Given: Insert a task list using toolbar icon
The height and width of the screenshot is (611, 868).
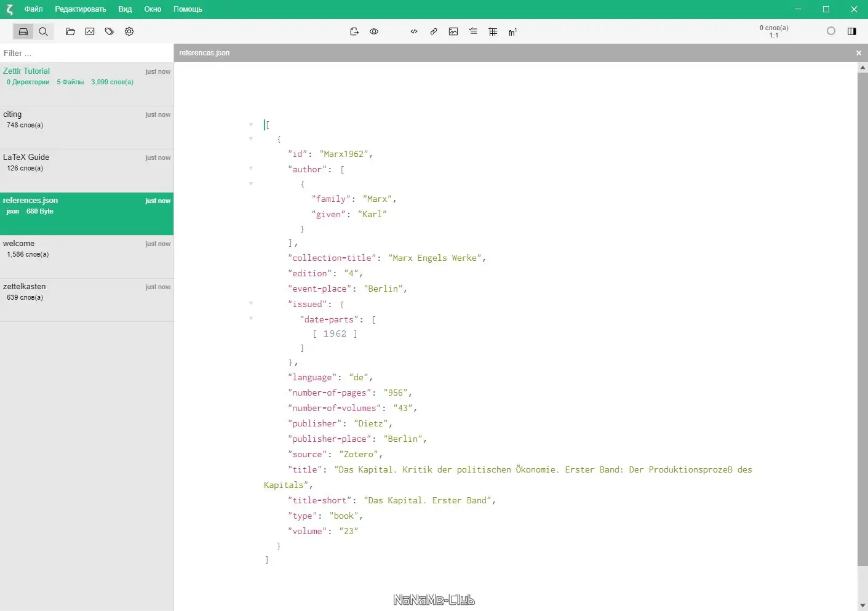Looking at the screenshot, I should [x=473, y=31].
